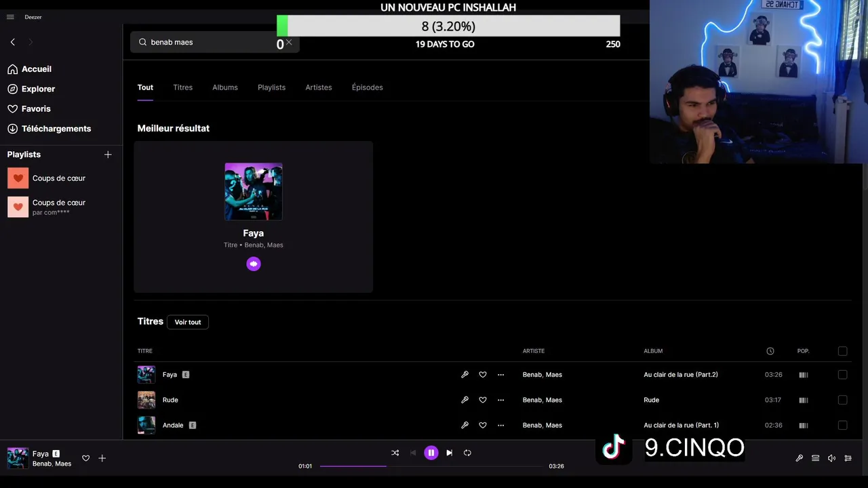Favorite the Faya track with the heart
Image resolution: width=868 pixels, height=488 pixels.
(483, 375)
